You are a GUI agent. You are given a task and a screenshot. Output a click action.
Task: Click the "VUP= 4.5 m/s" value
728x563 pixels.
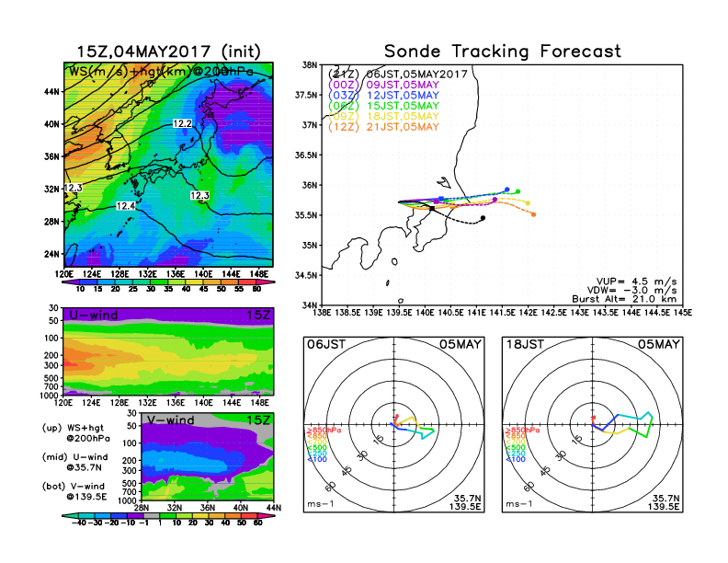(636, 281)
